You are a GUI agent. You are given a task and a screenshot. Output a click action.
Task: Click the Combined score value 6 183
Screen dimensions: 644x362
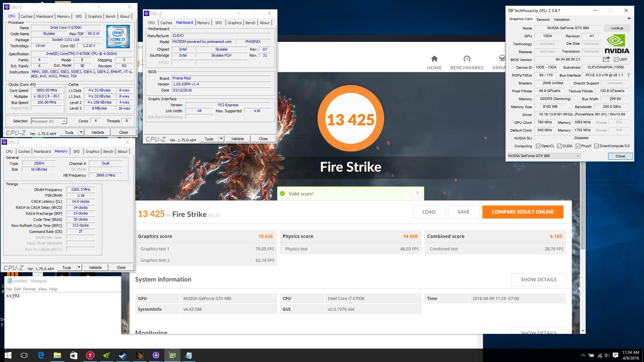click(x=556, y=236)
